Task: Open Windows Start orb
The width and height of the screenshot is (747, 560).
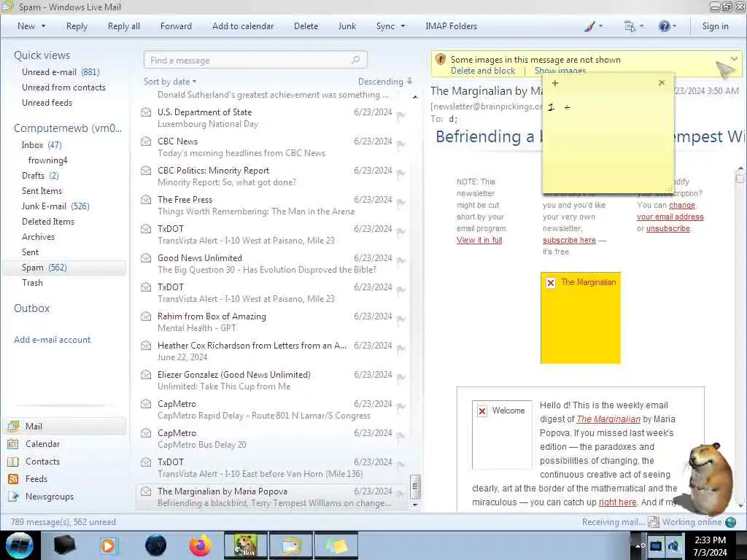Action: pyautogui.click(x=20, y=545)
